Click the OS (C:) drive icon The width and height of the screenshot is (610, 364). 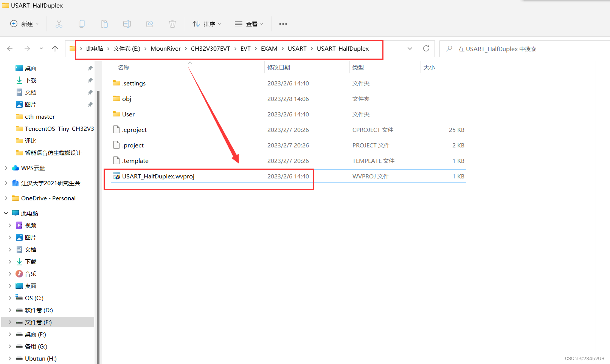click(19, 298)
